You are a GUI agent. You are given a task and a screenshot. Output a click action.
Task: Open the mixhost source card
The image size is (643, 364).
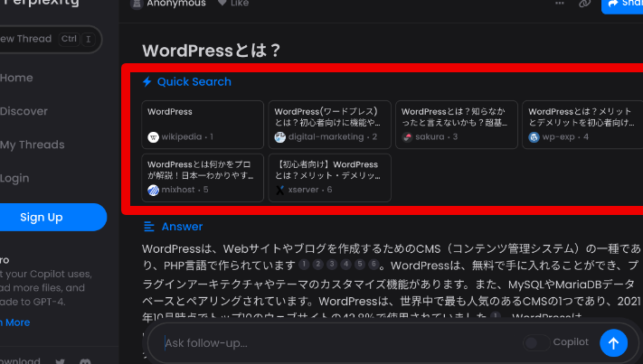[203, 177]
